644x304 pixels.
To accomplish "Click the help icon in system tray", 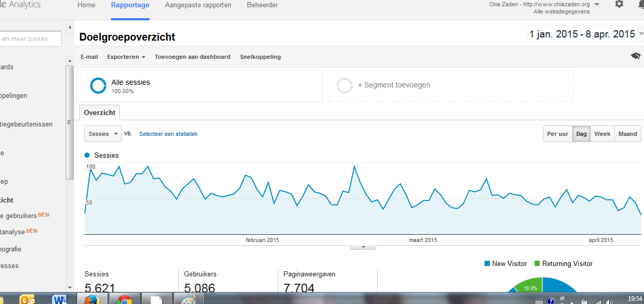I will point(551,301).
